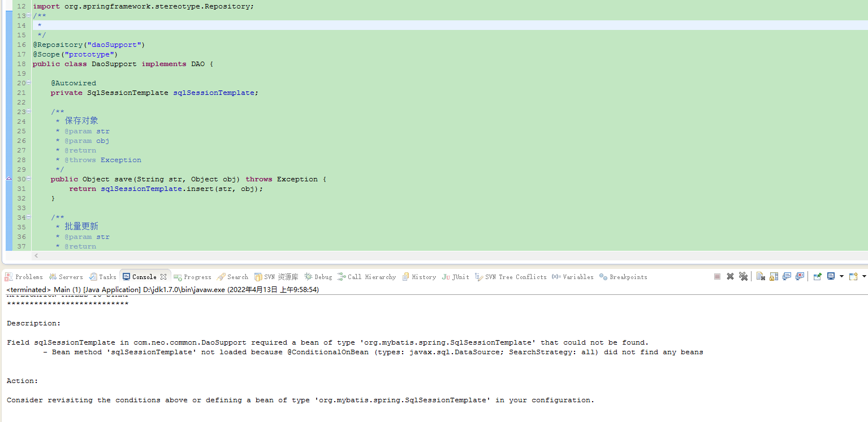Open the Display Selected Console dropdown arrow
Image resolution: width=868 pixels, height=422 pixels.
coord(841,276)
